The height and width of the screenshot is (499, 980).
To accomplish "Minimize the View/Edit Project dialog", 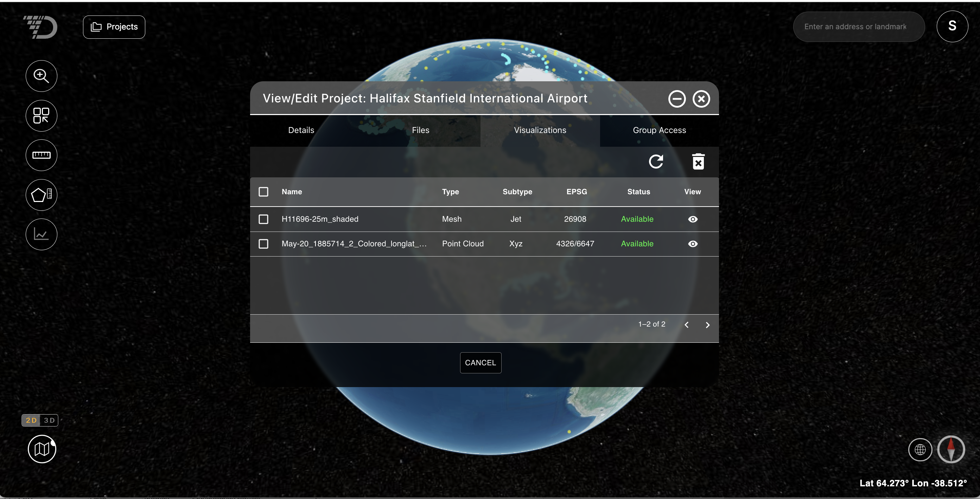I will click(x=677, y=99).
